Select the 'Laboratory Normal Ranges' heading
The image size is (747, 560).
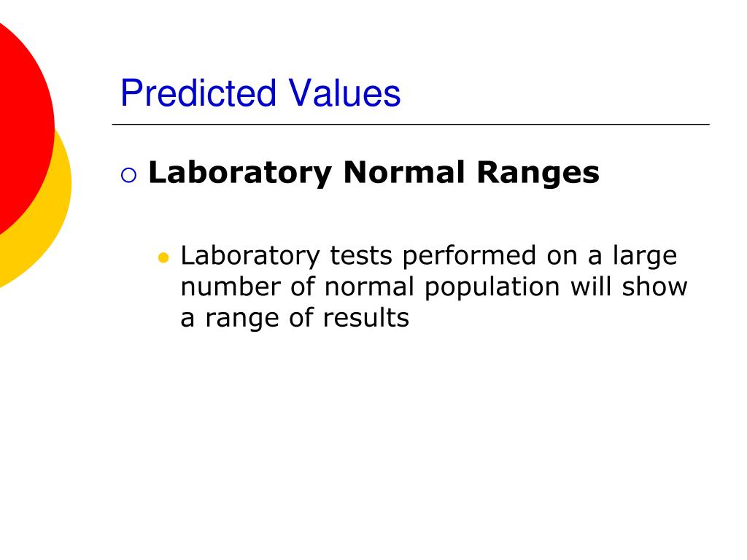point(374,172)
